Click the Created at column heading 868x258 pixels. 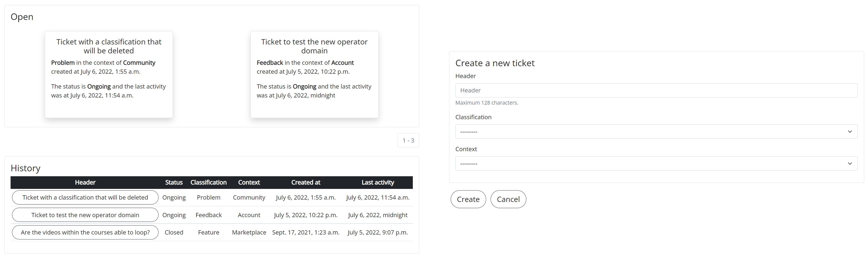(x=306, y=183)
